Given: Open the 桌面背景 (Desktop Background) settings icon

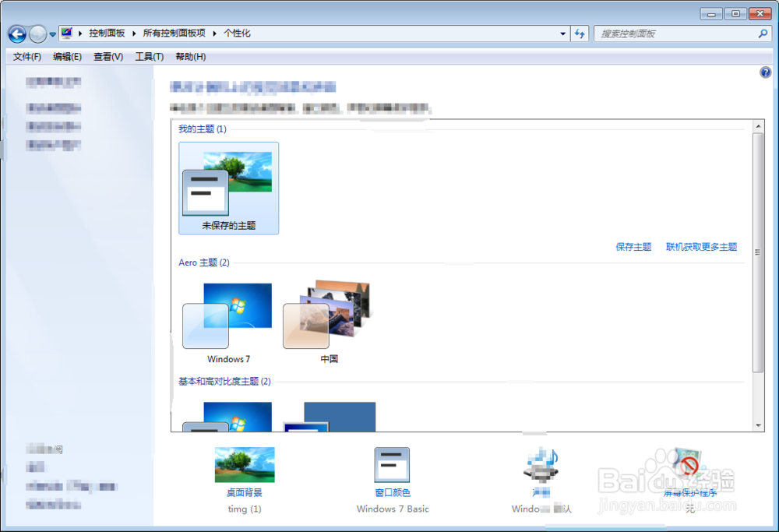Looking at the screenshot, I should [245, 464].
